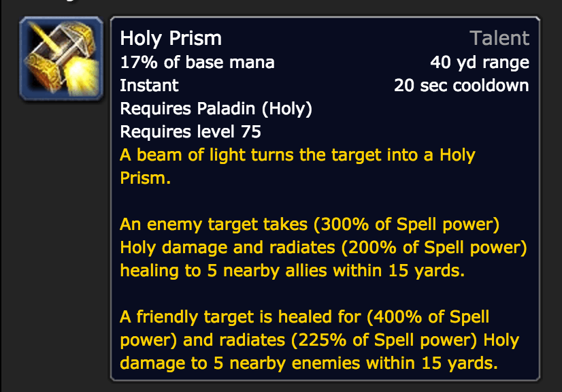
Task: Click the 40 yd range text
Action: click(480, 63)
